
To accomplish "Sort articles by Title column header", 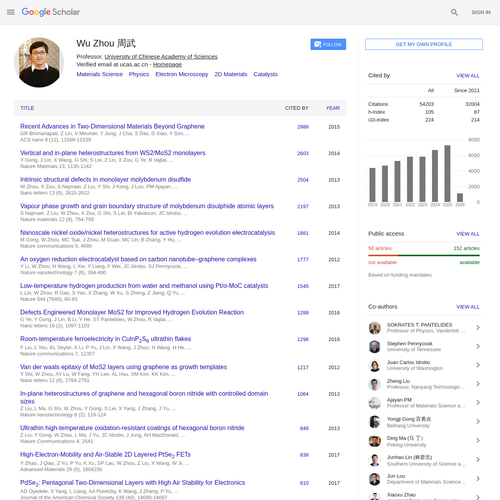I will pyautogui.click(x=27, y=108).
